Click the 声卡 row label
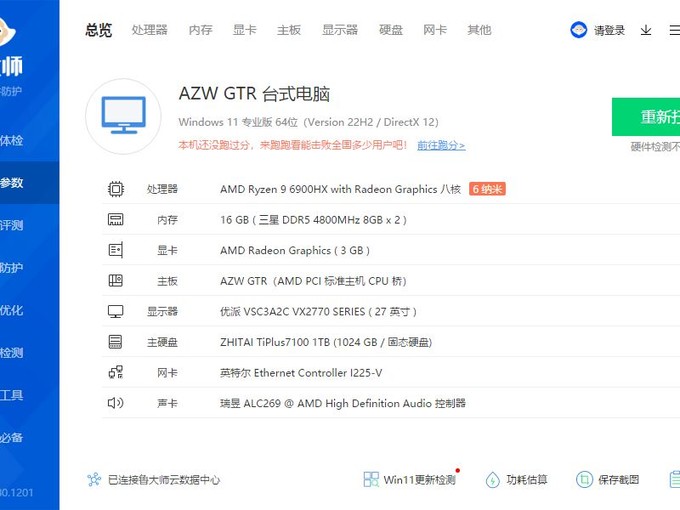The image size is (680, 510). coord(167,403)
